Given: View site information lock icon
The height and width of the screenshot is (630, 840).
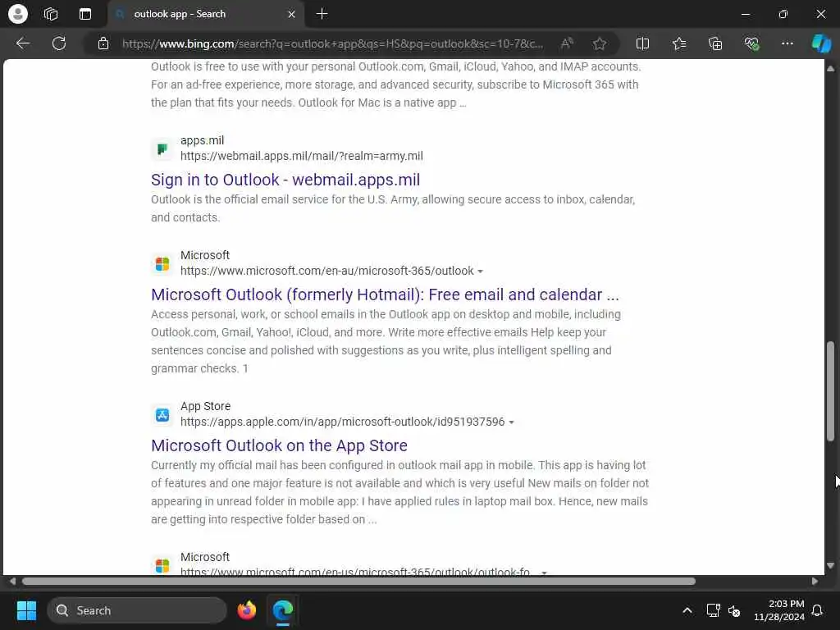Looking at the screenshot, I should tap(103, 43).
